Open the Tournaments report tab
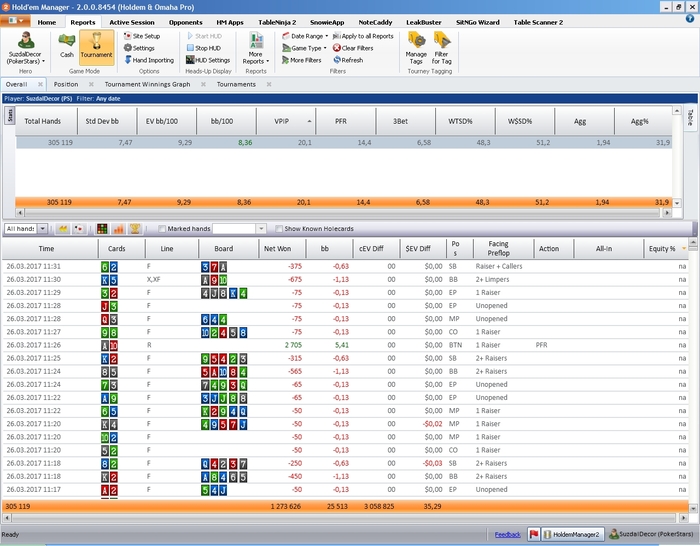The width and height of the screenshot is (700, 546). [x=236, y=84]
